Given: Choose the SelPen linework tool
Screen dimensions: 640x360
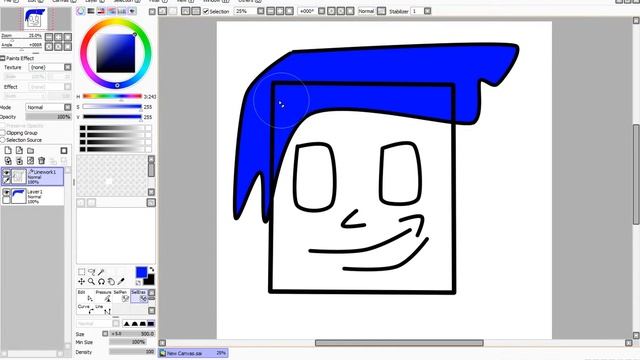Looking at the screenshot, I should pos(121,296).
